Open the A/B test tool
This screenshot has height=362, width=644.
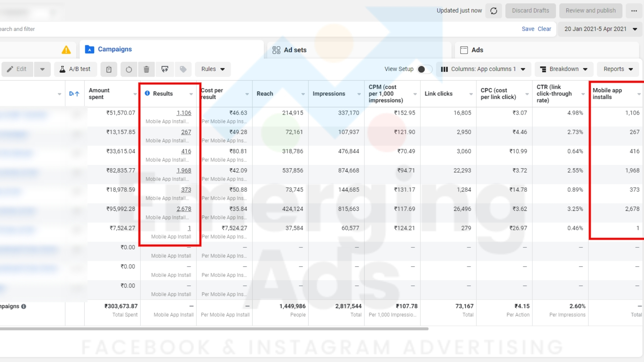pyautogui.click(x=75, y=69)
